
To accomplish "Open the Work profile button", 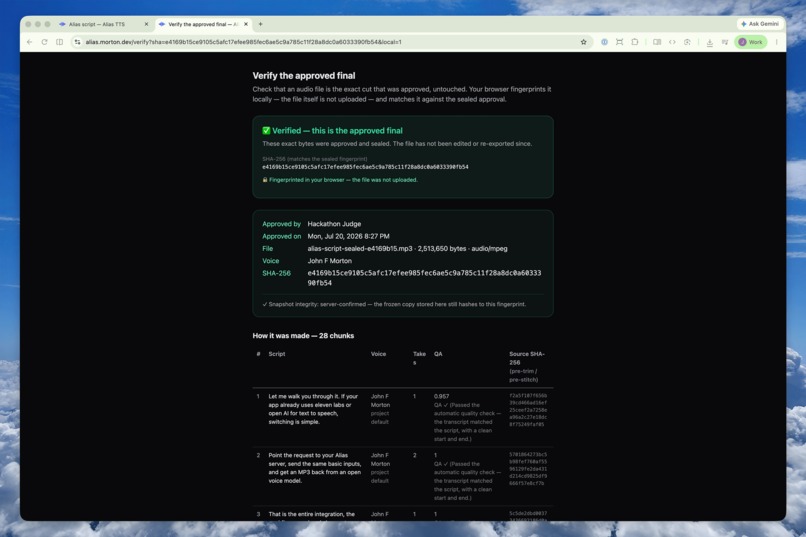I will (751, 42).
